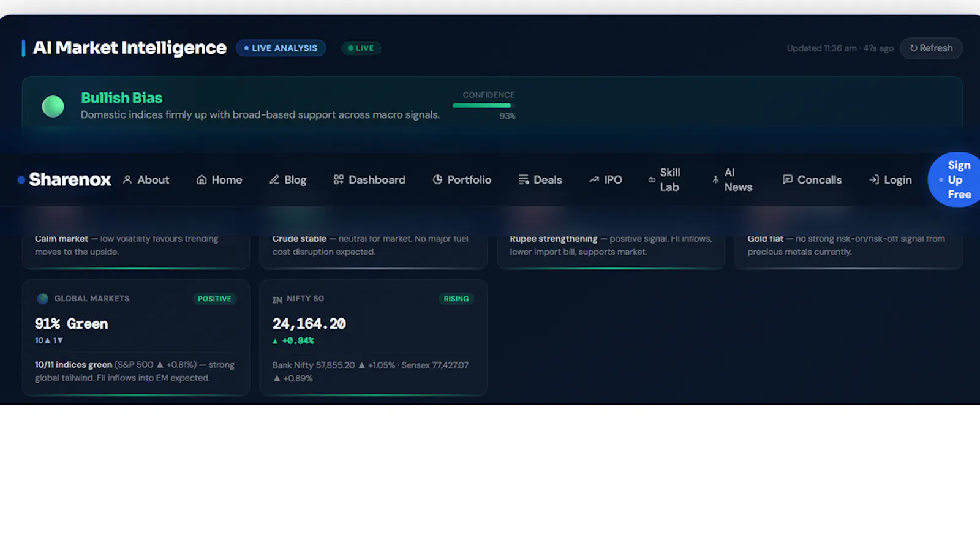Select the '91% Green' text
980x546 pixels.
pos(71,324)
